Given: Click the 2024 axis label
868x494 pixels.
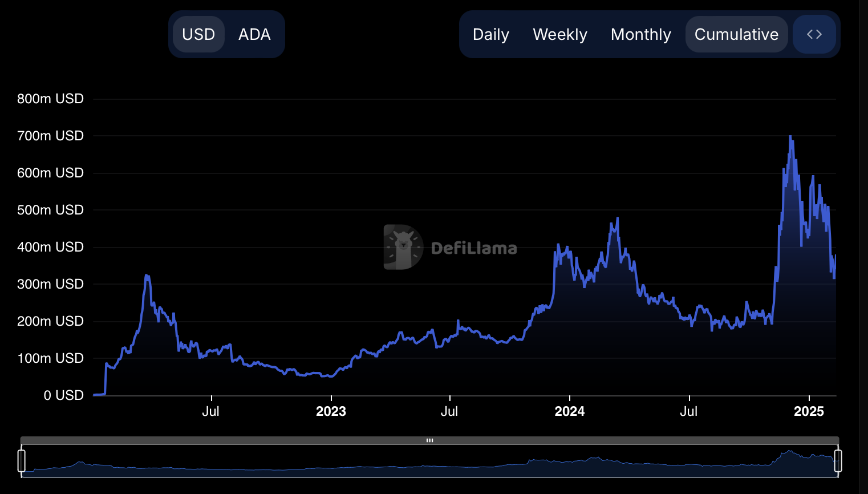Looking at the screenshot, I should (570, 411).
